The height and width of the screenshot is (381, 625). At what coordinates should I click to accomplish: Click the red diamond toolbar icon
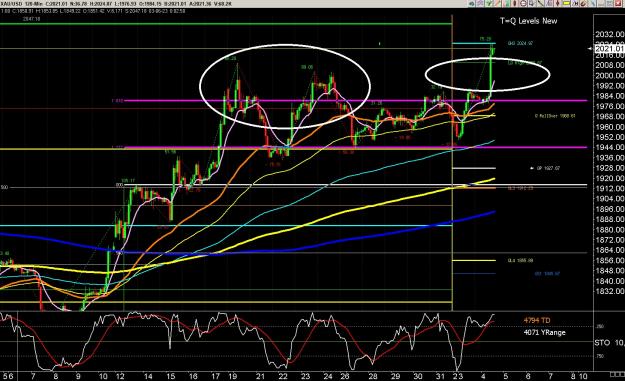coord(558,4)
